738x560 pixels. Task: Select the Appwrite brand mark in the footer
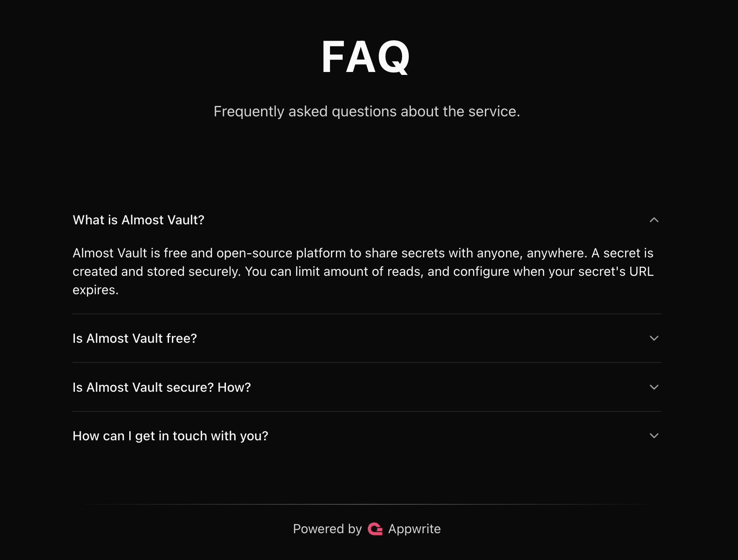376,529
